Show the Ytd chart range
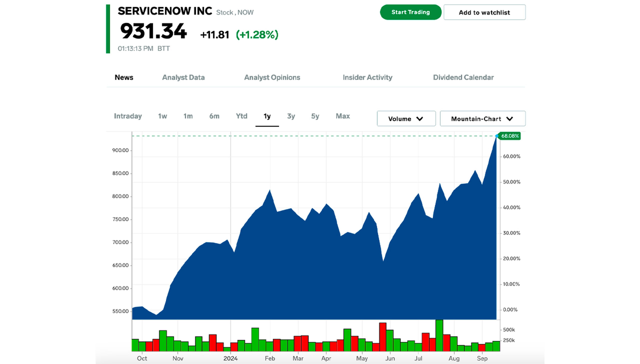The width and height of the screenshot is (640, 364). pos(241,116)
